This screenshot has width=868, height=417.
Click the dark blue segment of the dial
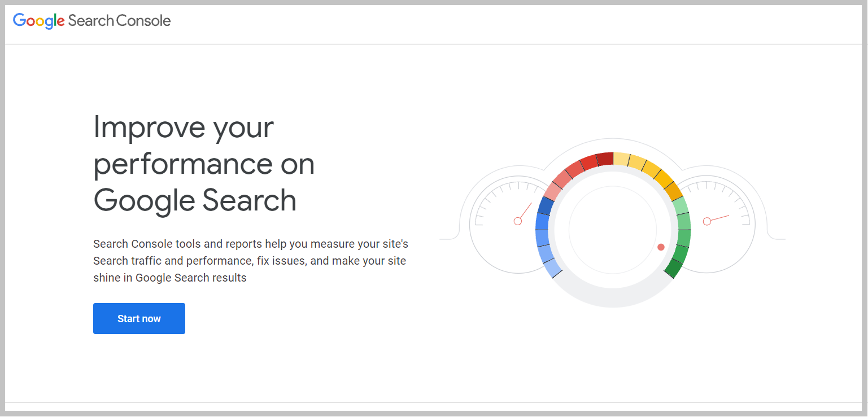click(546, 205)
